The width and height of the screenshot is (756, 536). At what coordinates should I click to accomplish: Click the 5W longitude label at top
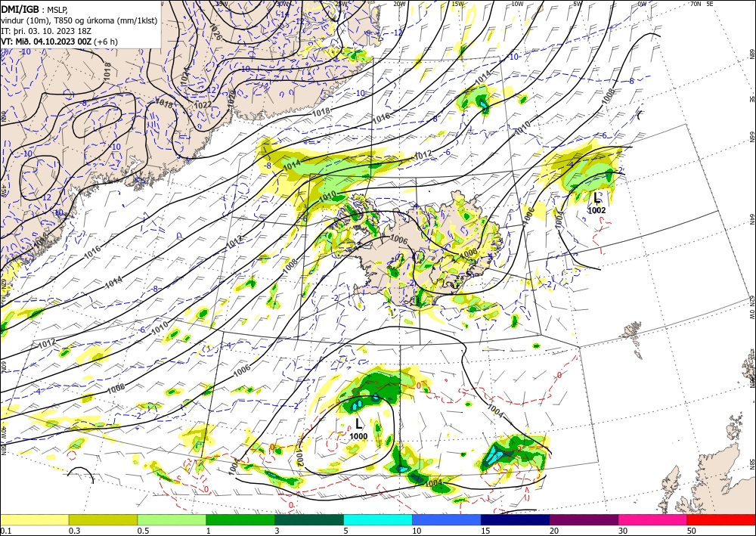(x=577, y=4)
